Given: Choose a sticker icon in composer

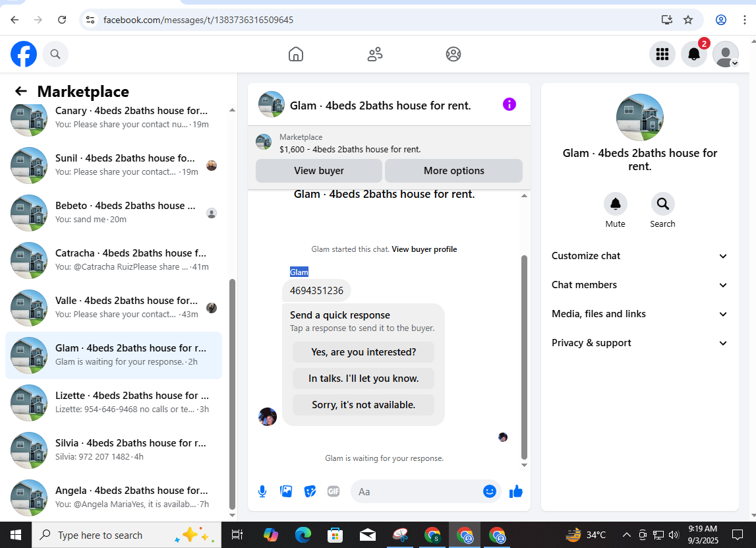Looking at the screenshot, I should [310, 491].
